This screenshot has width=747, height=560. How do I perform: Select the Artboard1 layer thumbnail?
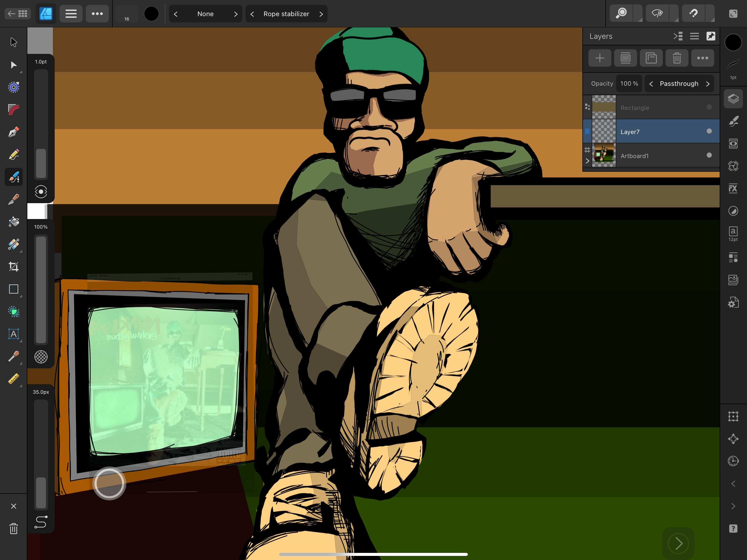(x=604, y=155)
